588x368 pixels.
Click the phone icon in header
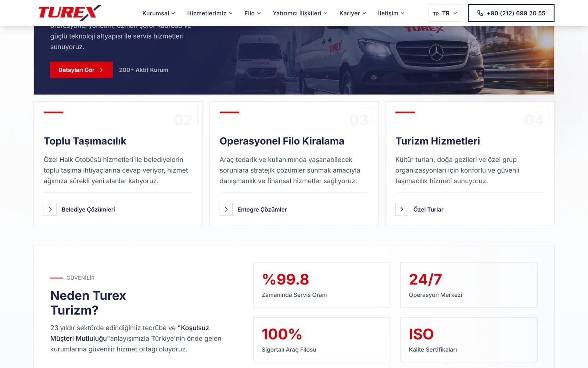tap(480, 13)
